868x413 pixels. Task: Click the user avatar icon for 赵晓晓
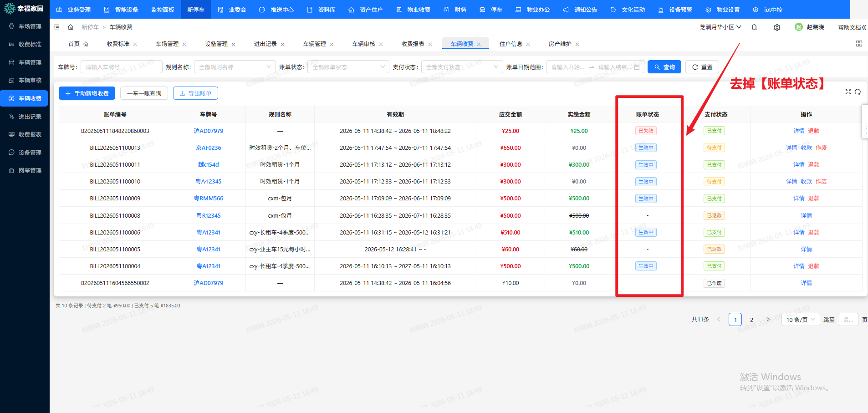tap(798, 27)
